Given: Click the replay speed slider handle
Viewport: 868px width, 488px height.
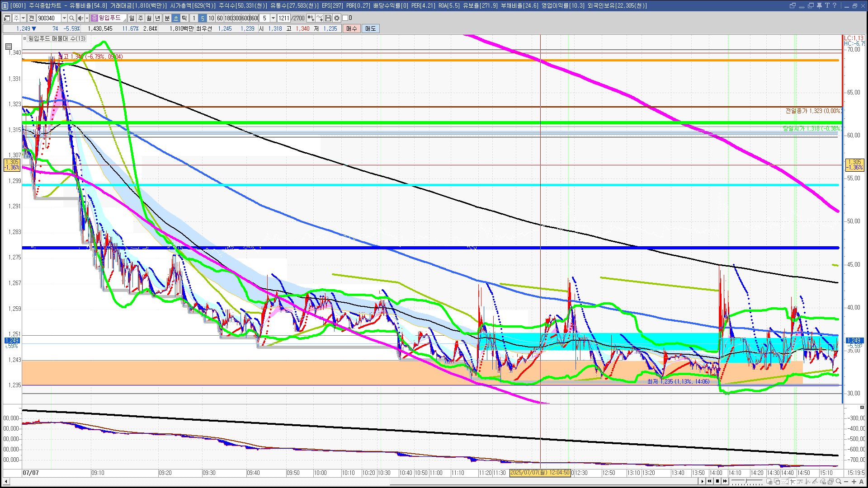Looking at the screenshot, I should tap(746, 481).
